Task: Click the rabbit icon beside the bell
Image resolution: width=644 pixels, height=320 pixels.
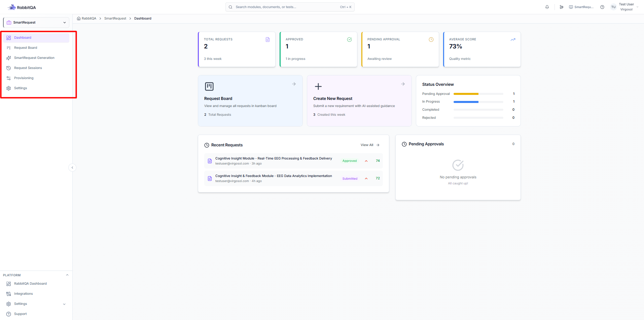Action: click(x=562, y=7)
